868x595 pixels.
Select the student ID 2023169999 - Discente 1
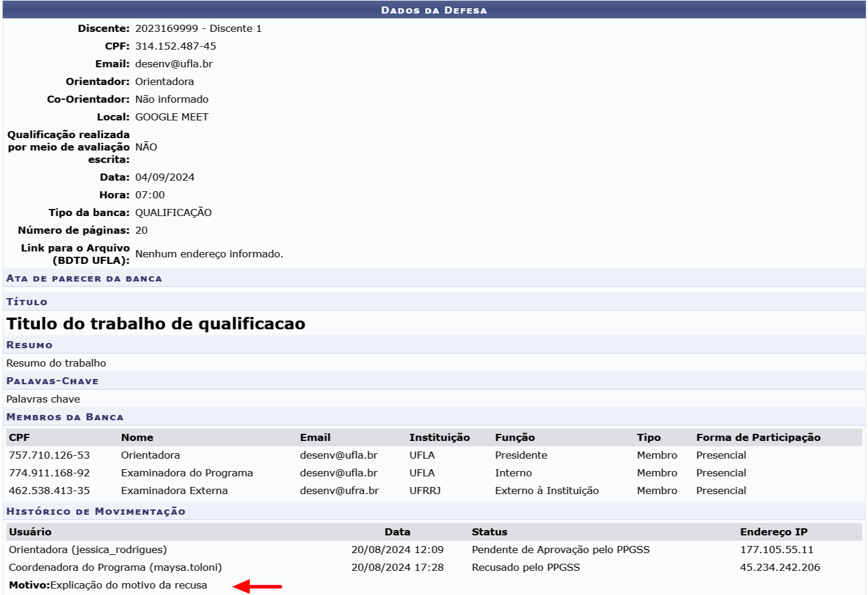pos(198,28)
